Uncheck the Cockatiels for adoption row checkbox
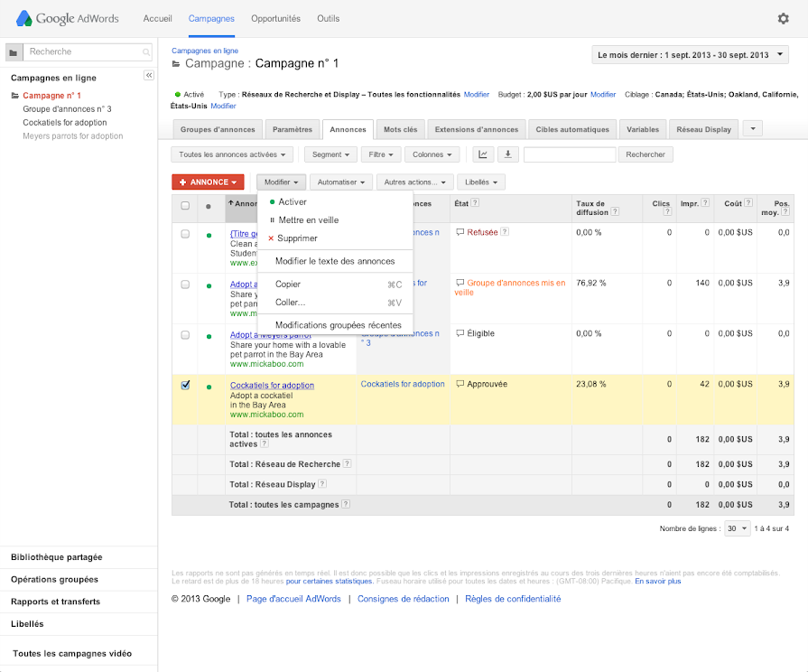Viewport: 808px width, 672px height. pyautogui.click(x=185, y=385)
